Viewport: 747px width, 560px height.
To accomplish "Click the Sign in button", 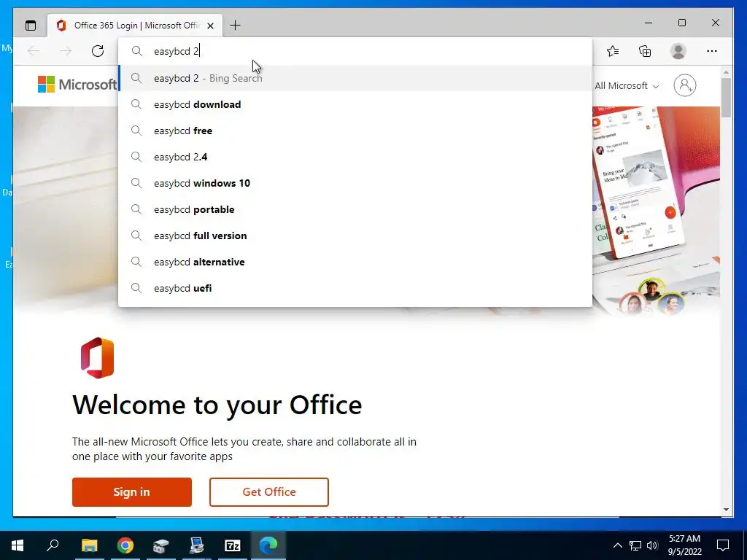I will tap(132, 492).
